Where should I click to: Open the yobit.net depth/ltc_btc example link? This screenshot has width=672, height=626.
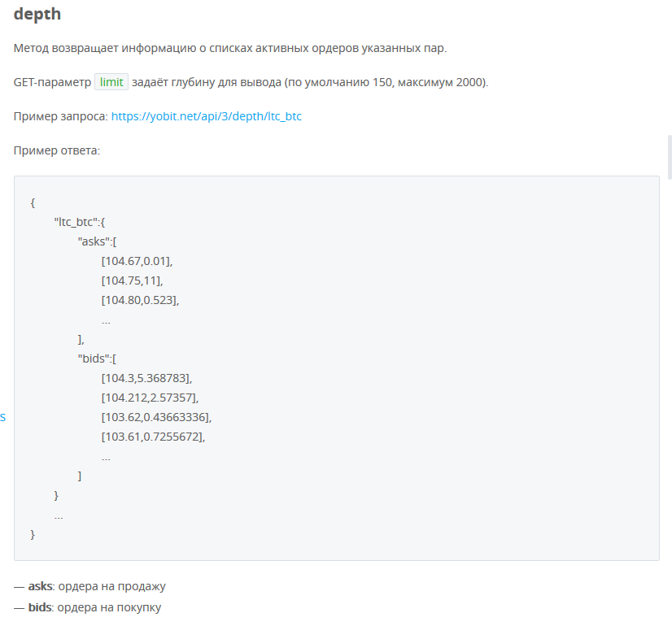[x=206, y=116]
